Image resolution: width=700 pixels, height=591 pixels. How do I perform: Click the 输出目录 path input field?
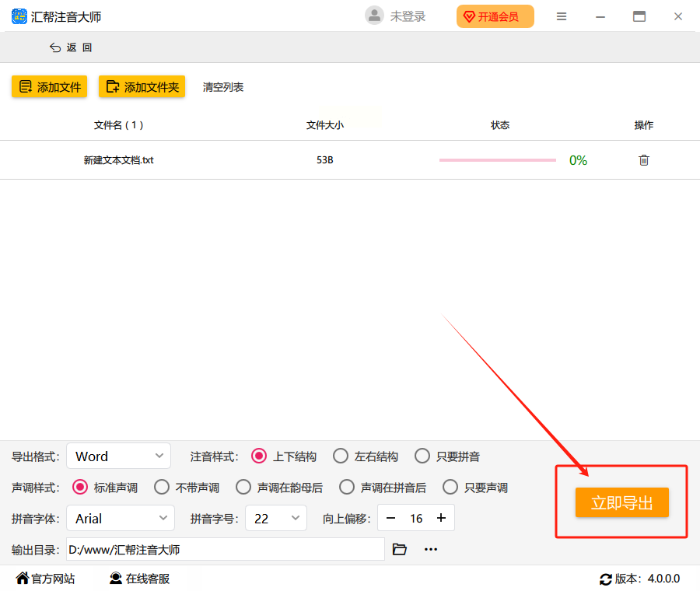point(226,549)
